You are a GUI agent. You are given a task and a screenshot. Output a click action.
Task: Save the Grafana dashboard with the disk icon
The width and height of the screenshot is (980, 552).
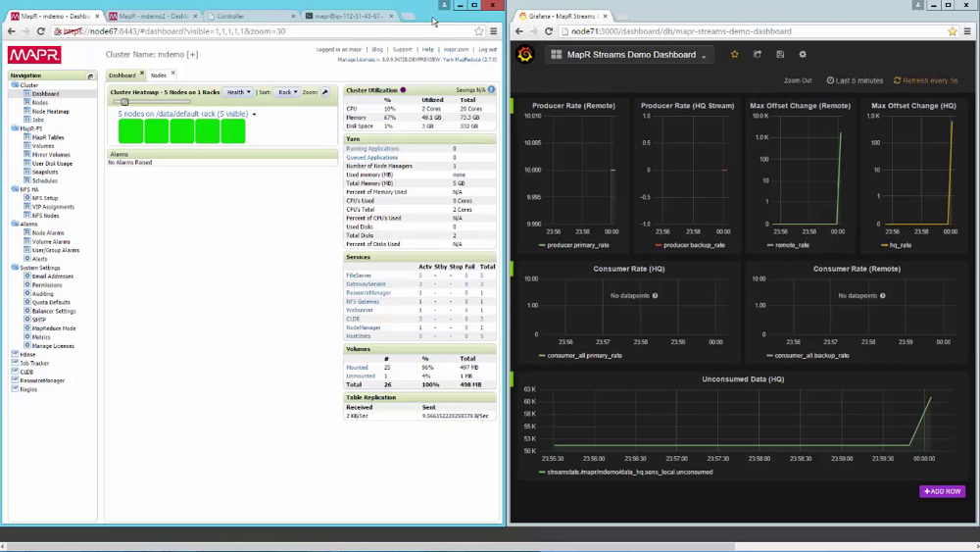pyautogui.click(x=780, y=54)
